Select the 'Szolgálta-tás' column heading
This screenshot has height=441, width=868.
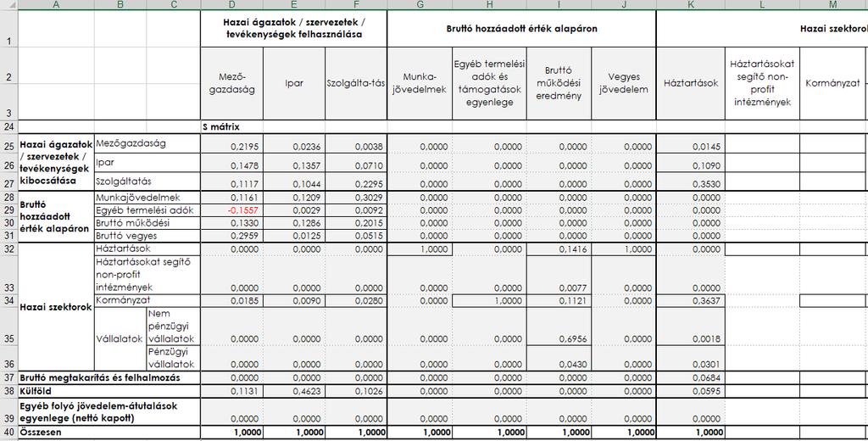tap(356, 84)
